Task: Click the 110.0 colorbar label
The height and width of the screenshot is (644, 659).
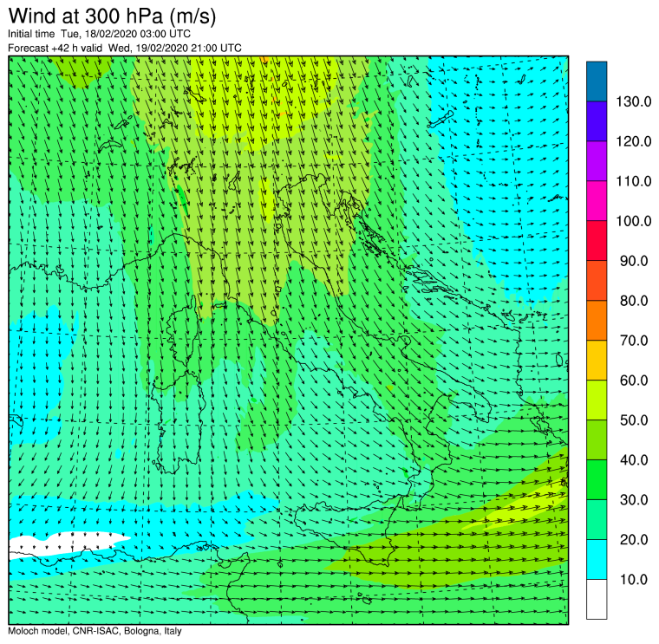Action: (633, 181)
